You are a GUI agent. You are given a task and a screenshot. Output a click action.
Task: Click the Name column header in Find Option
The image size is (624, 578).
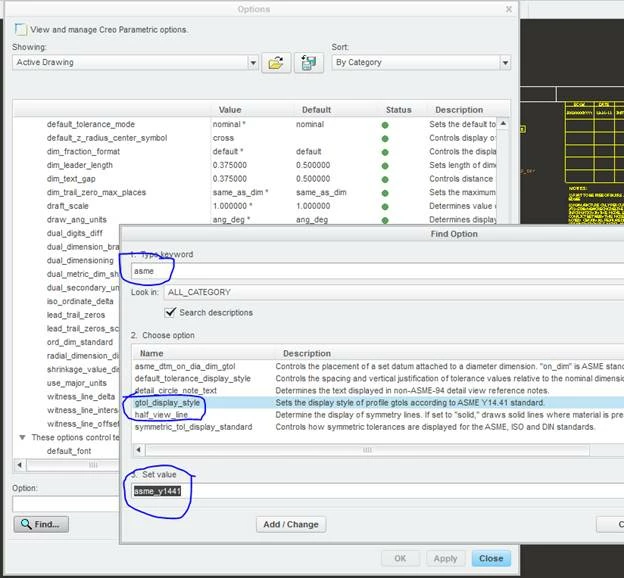click(152, 353)
